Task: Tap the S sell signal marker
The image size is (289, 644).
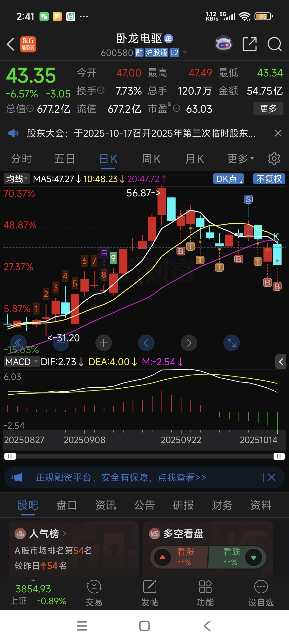Action: [248, 199]
